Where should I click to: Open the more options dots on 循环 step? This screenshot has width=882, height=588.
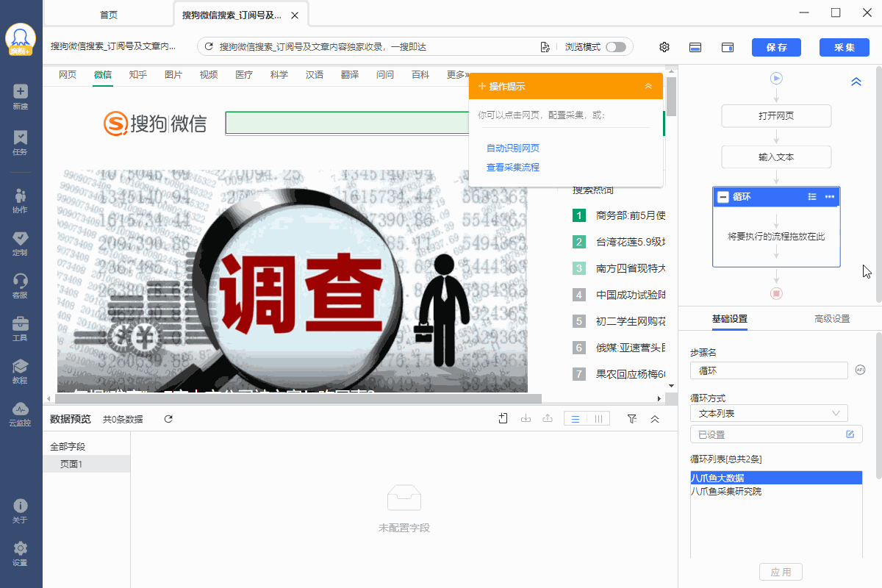point(830,196)
